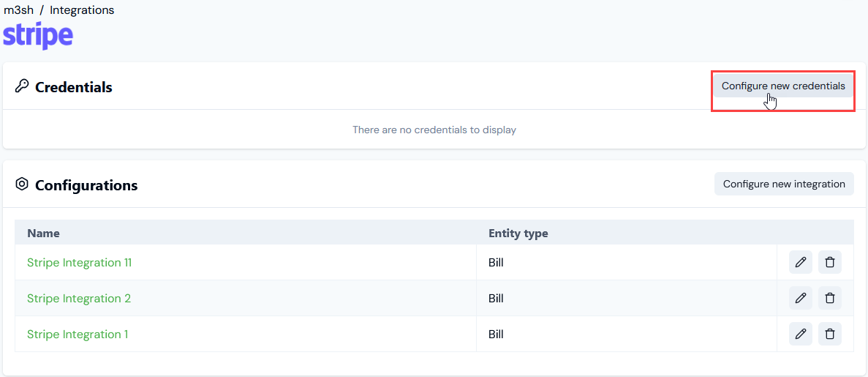Delete Stripe Integration 11 with trash icon
This screenshot has height=377, width=868.
830,262
